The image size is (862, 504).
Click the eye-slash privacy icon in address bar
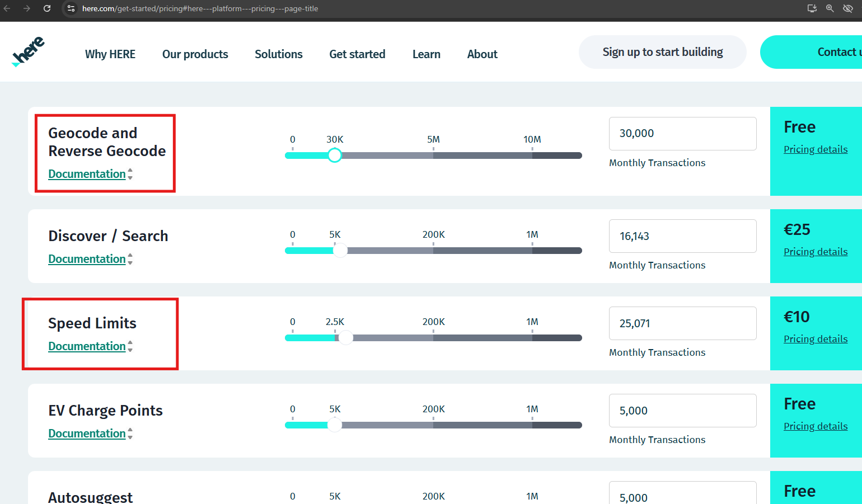pos(848,8)
